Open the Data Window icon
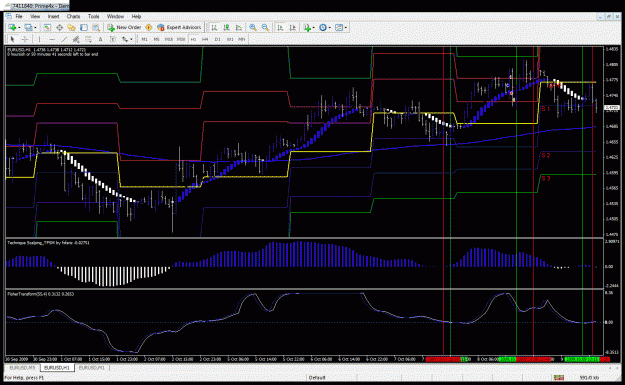The height and width of the screenshot is (385, 625). click(x=59, y=27)
